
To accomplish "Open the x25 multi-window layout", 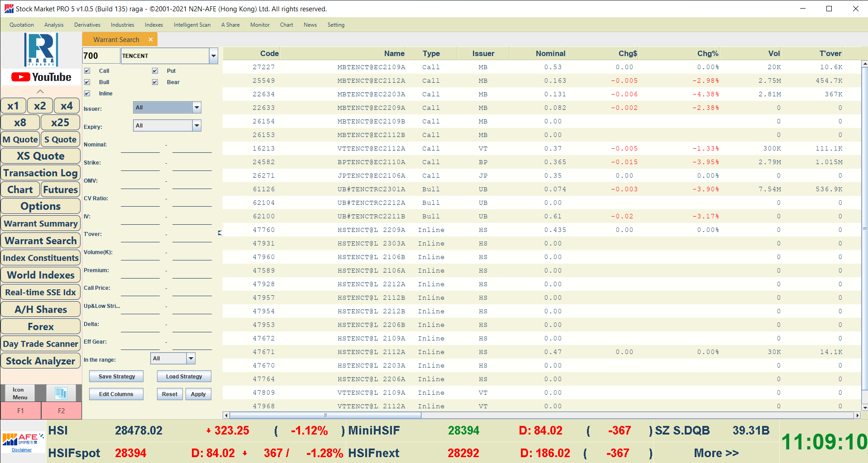I will click(60, 123).
